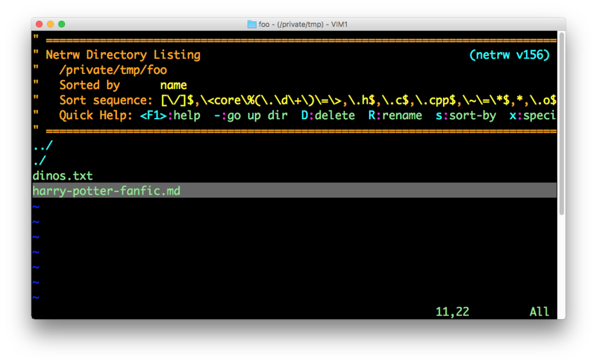Screen dimensions: 597x364
Task: Click the Netrw Directory Listing title
Action: [122, 54]
